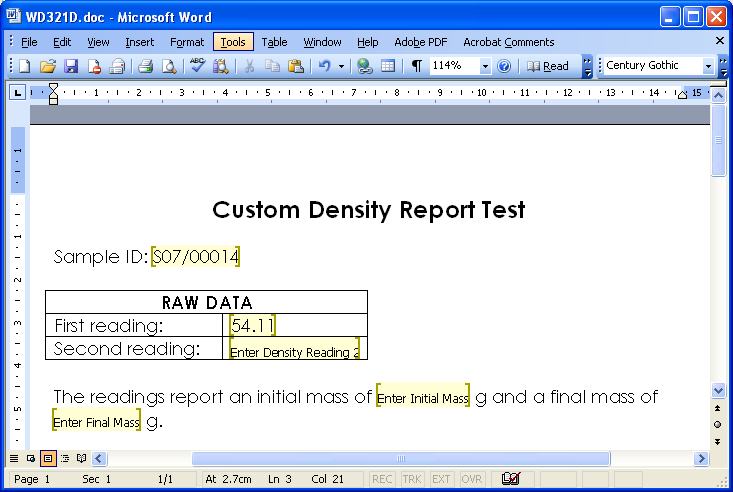This screenshot has height=492, width=733.
Task: Toggle OVR overtype mode in status bar
Action: click(472, 479)
